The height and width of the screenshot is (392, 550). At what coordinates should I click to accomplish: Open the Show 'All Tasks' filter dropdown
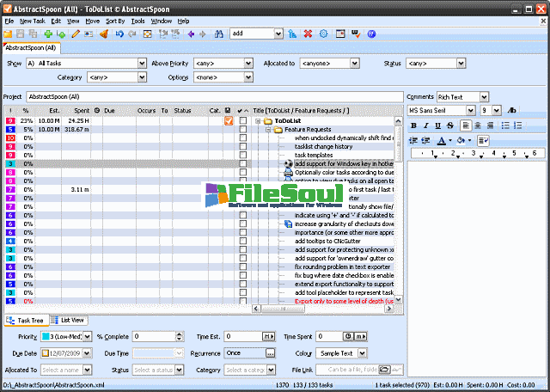pos(142,63)
